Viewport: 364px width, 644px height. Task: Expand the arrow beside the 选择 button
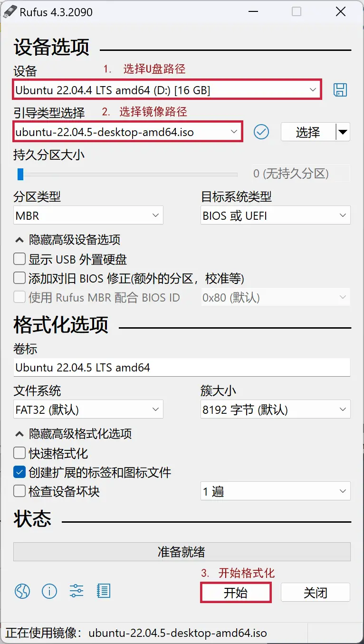pos(343,132)
